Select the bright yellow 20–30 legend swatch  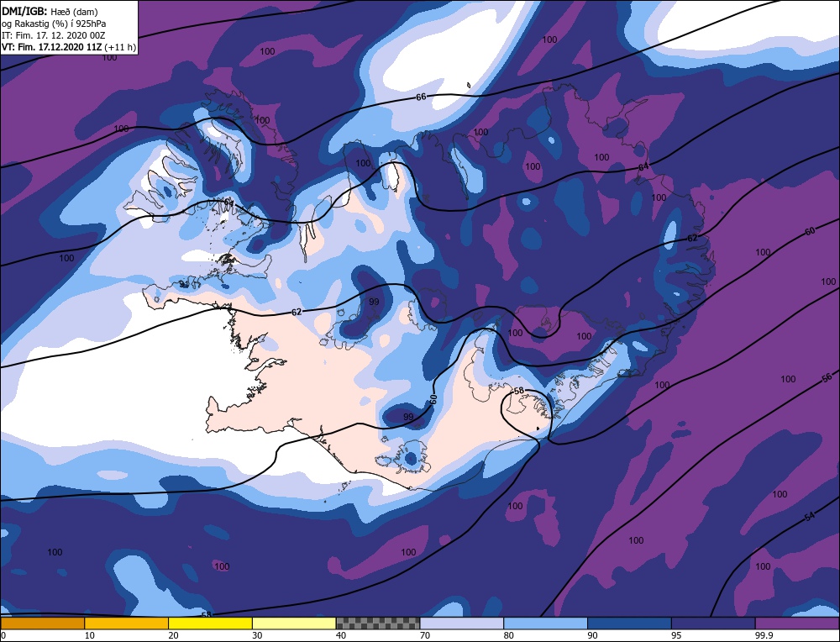pyautogui.click(x=210, y=624)
